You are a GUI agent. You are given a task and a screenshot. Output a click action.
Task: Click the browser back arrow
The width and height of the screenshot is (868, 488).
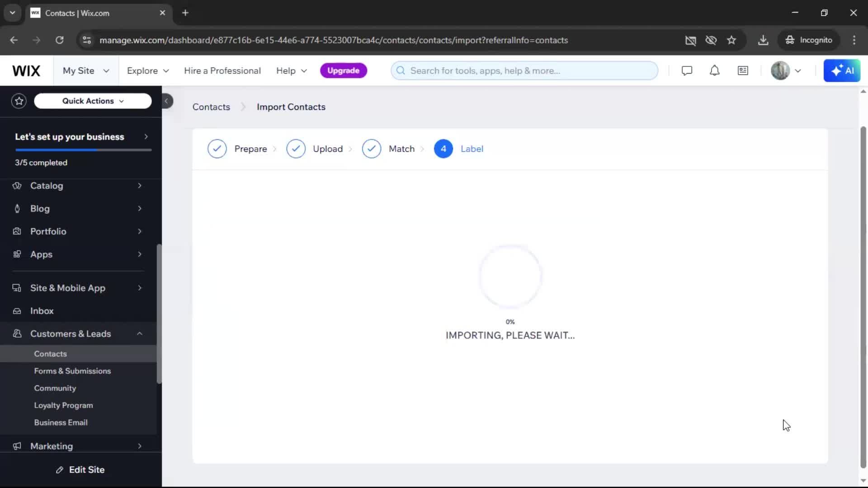14,40
